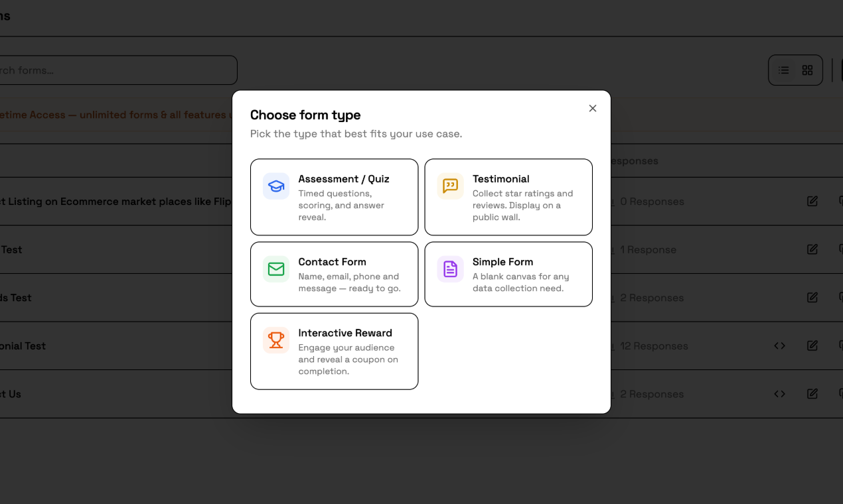Click the edit pencil icon for Test form

[x=812, y=249]
